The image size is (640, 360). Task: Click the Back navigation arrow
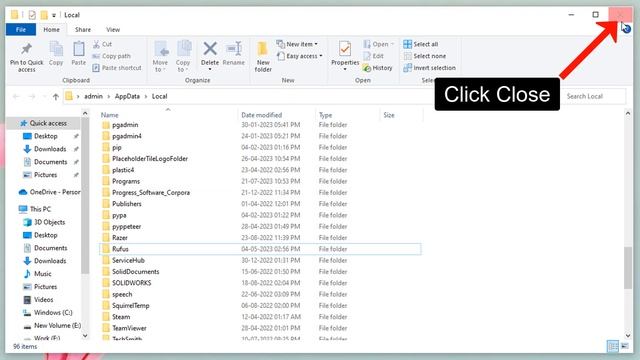tap(16, 96)
